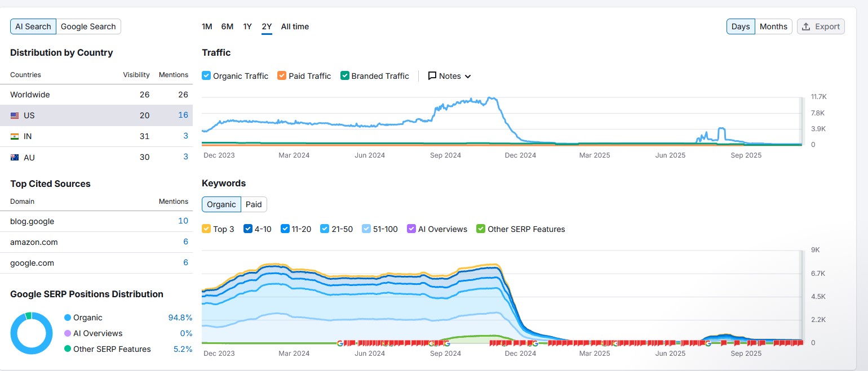
Task: Show Paid keywords in Keywords chart
Action: pos(254,204)
